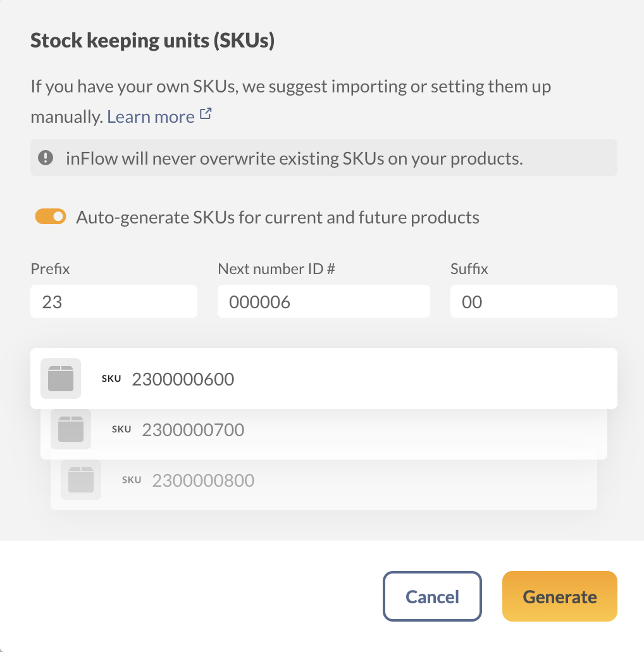The width and height of the screenshot is (644, 652).
Task: Click the 'Stock keeping units (SKUs)' heading
Action: (152, 41)
